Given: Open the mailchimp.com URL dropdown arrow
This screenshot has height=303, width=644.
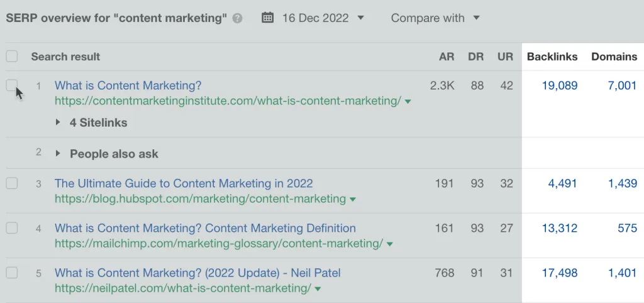Looking at the screenshot, I should (390, 244).
